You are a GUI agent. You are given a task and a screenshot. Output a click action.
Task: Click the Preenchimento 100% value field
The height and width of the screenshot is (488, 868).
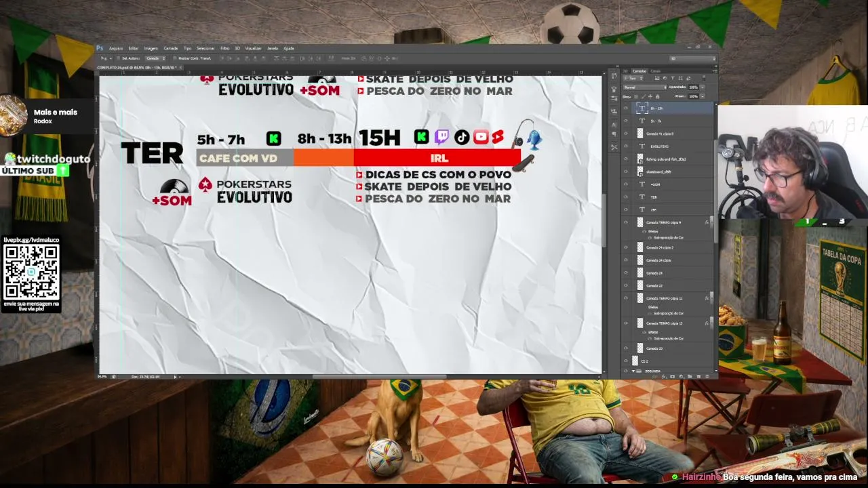(693, 96)
